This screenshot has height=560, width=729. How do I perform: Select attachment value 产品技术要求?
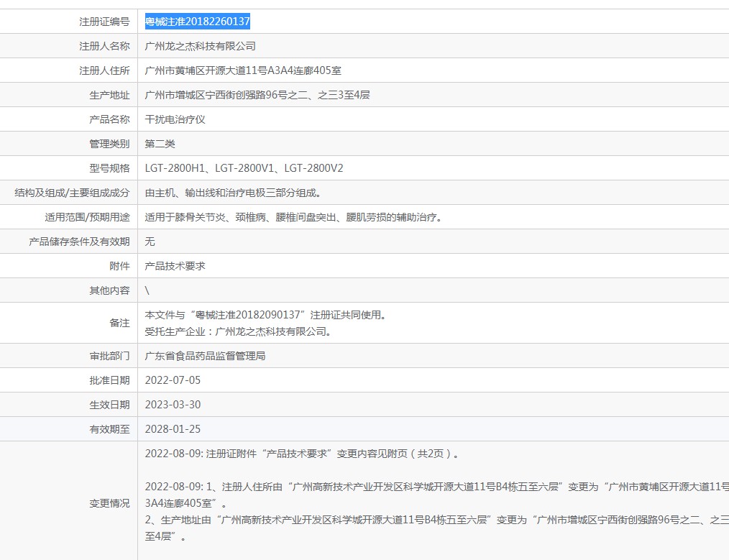(x=175, y=266)
